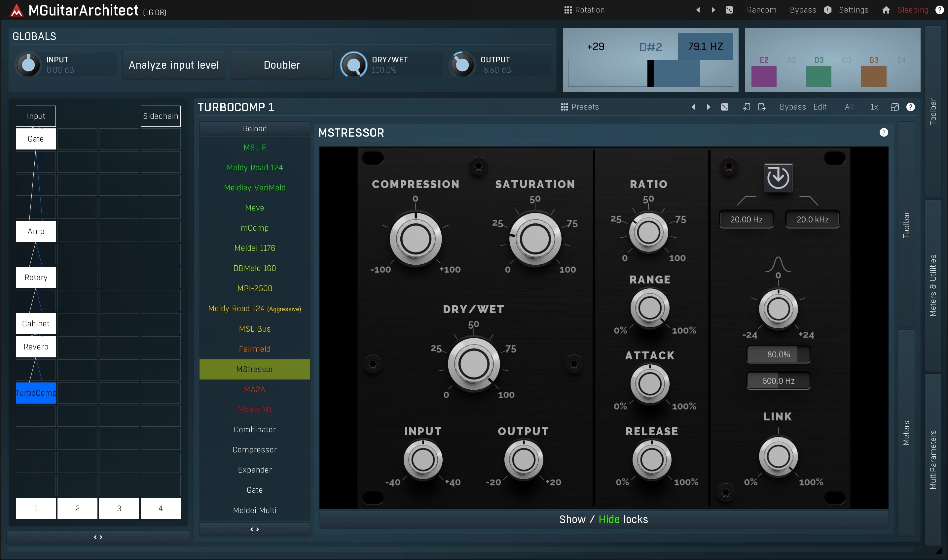Toggle the TurboComp 1 Bypass
Image resolution: width=948 pixels, height=560 pixels.
tap(792, 107)
